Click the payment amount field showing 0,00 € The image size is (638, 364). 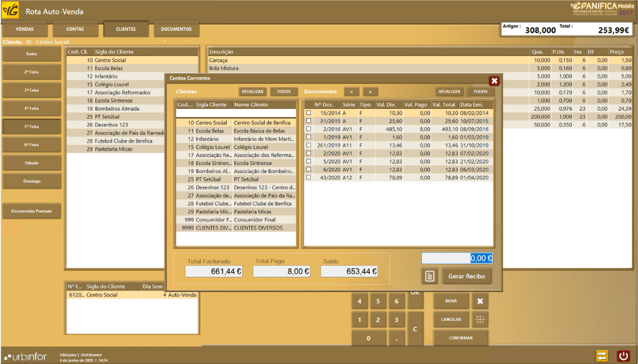click(457, 258)
